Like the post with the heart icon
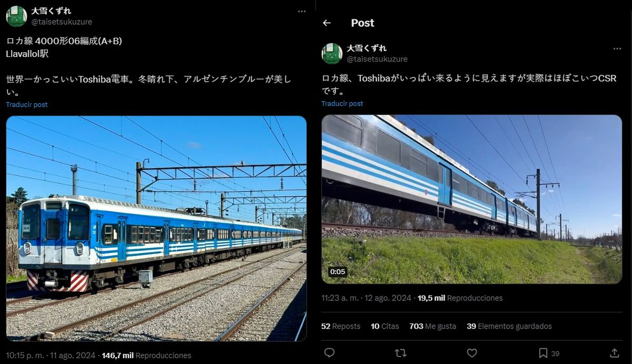Viewport: 632px width, 364px height. coord(472,352)
